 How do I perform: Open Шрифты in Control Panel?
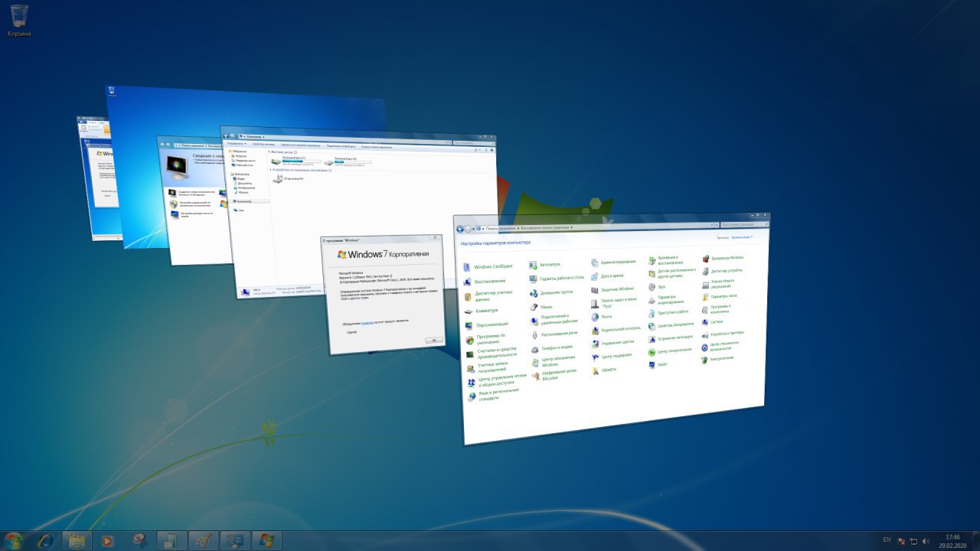604,370
